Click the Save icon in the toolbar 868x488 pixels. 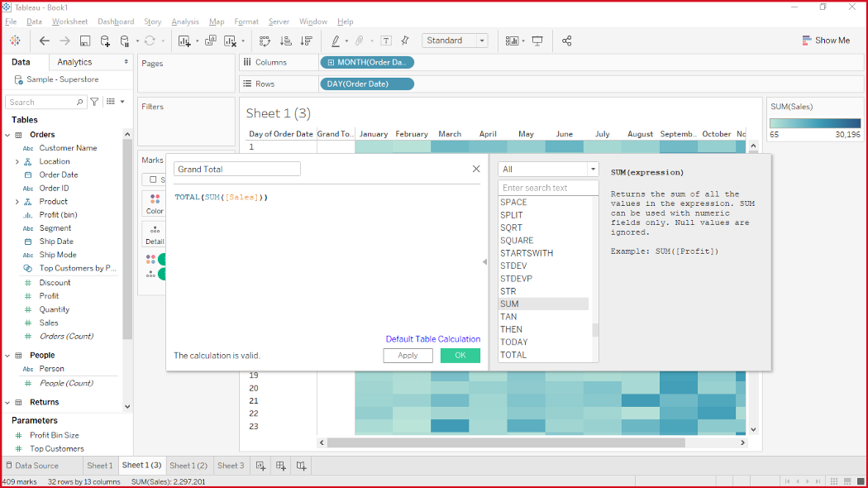pyautogui.click(x=86, y=41)
